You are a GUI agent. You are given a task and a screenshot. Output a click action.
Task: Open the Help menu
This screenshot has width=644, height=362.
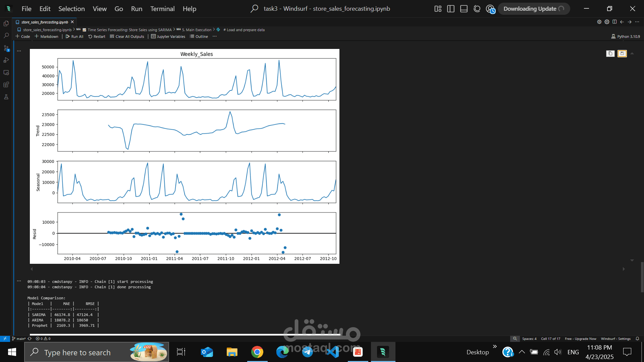click(x=189, y=9)
